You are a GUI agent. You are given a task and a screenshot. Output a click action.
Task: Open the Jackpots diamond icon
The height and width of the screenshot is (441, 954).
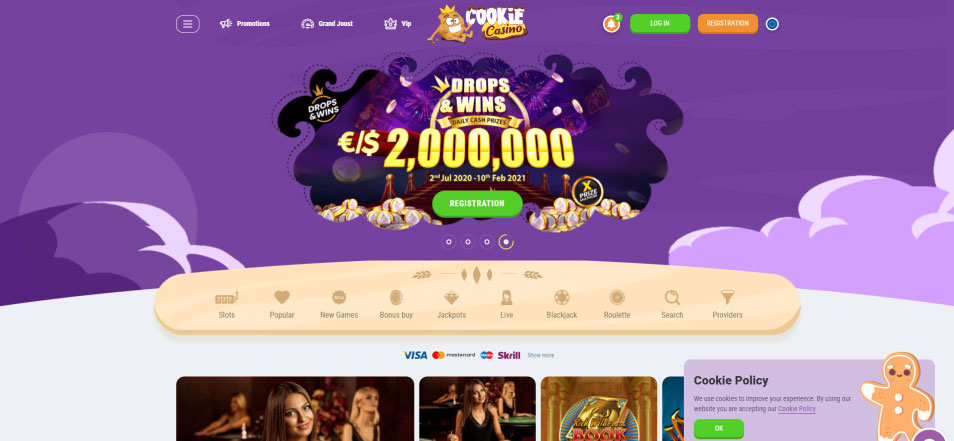tap(451, 298)
